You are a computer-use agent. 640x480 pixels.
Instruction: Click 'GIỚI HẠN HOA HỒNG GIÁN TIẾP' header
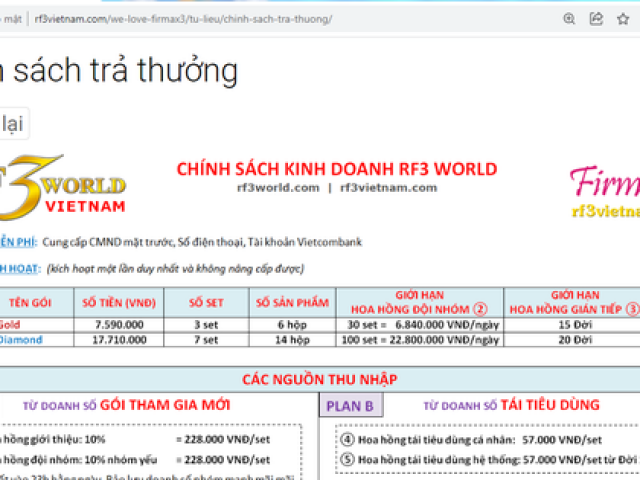pos(572,302)
